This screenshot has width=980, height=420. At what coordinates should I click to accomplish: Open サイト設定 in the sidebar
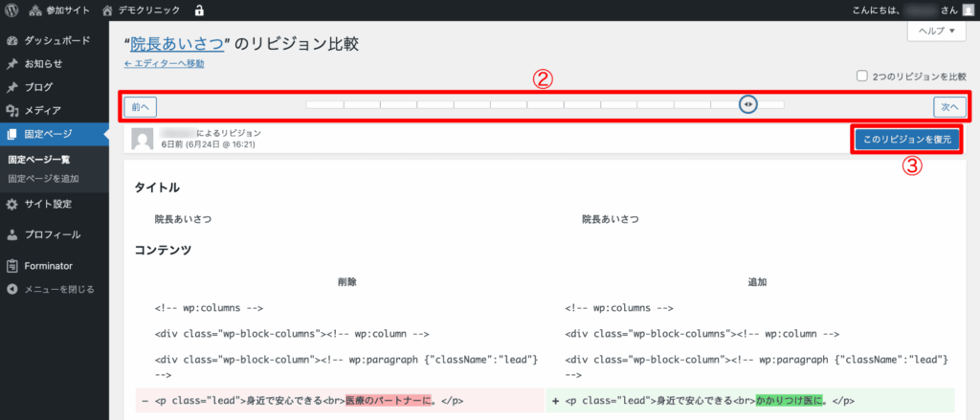point(48,204)
